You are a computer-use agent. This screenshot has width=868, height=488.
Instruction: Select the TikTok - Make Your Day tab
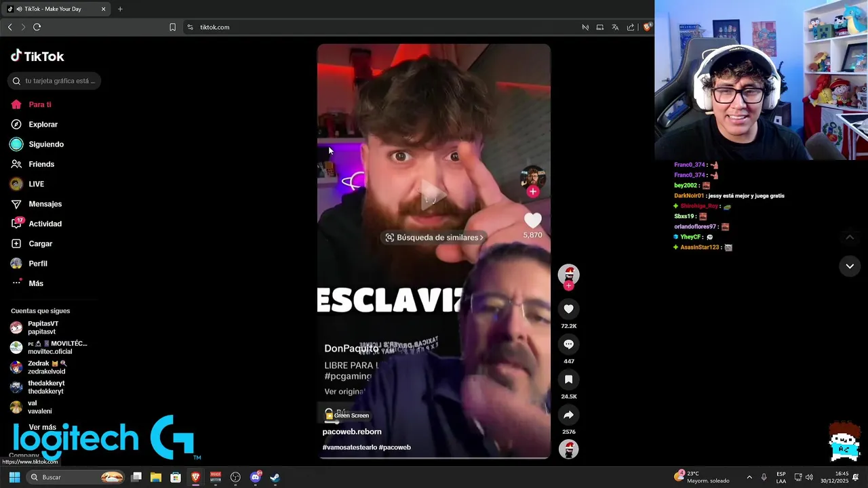[56, 9]
